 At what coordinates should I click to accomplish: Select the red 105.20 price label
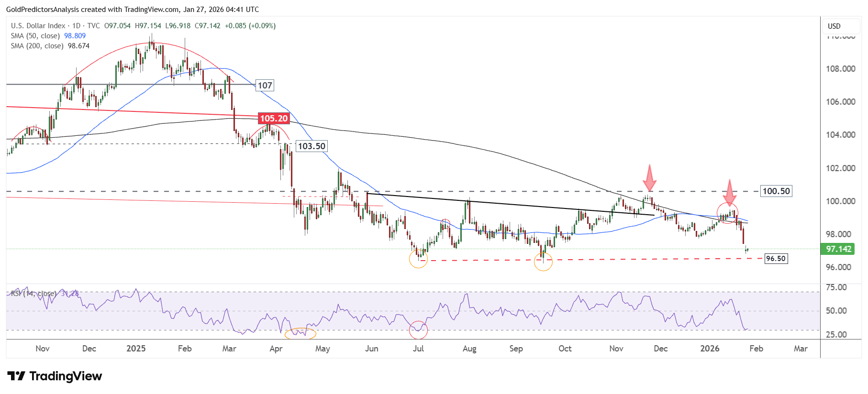tap(274, 119)
